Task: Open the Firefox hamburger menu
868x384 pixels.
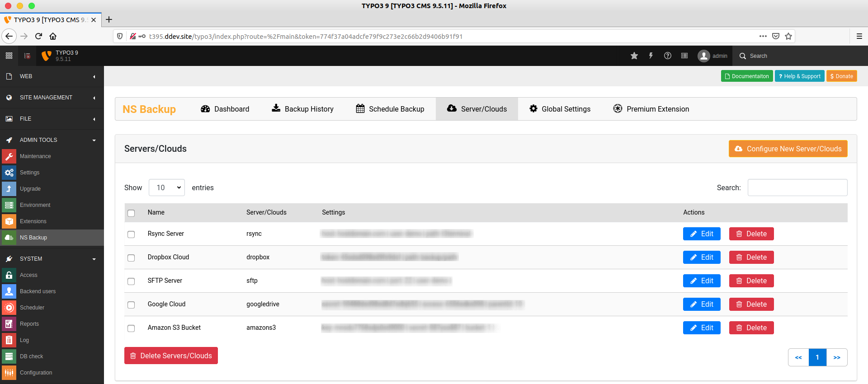Action: [x=859, y=36]
